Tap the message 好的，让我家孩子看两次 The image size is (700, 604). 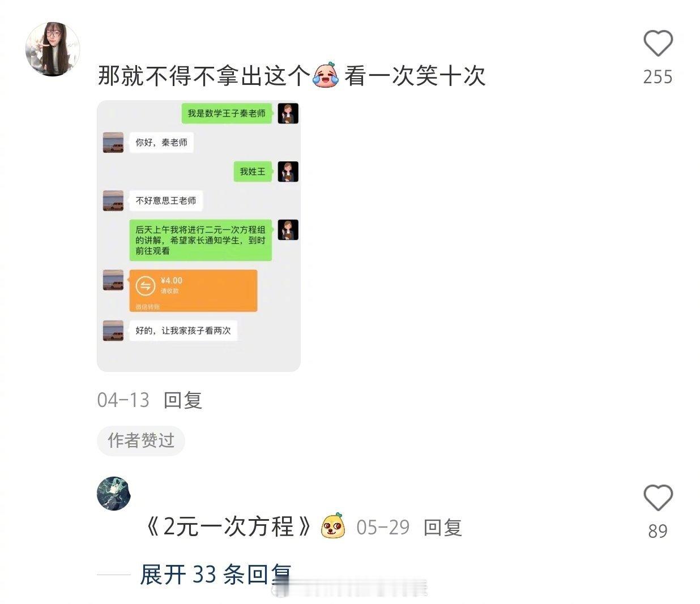click(x=183, y=331)
